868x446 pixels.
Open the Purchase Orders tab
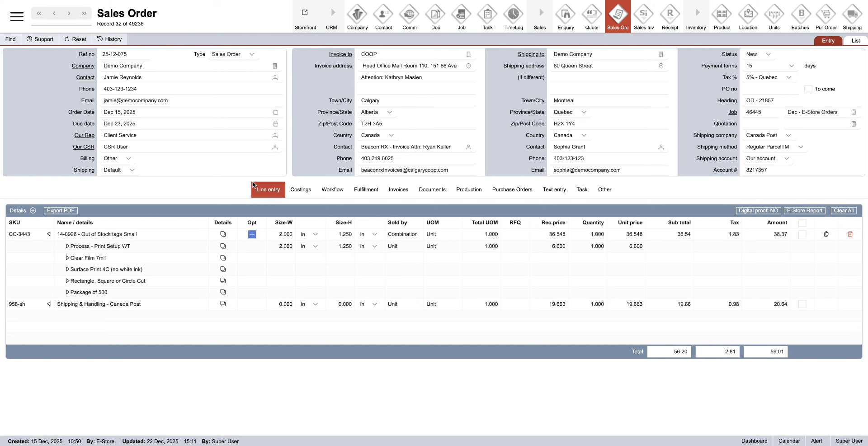coord(512,190)
